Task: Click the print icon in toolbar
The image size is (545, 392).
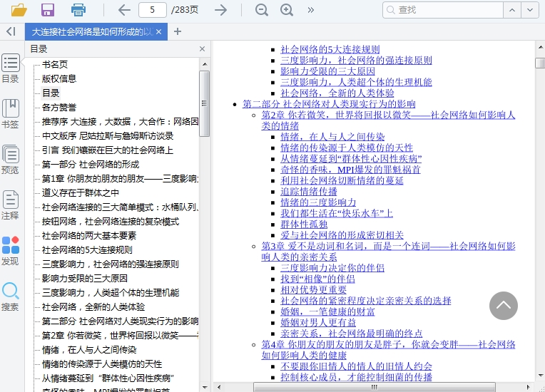Action: [78, 10]
